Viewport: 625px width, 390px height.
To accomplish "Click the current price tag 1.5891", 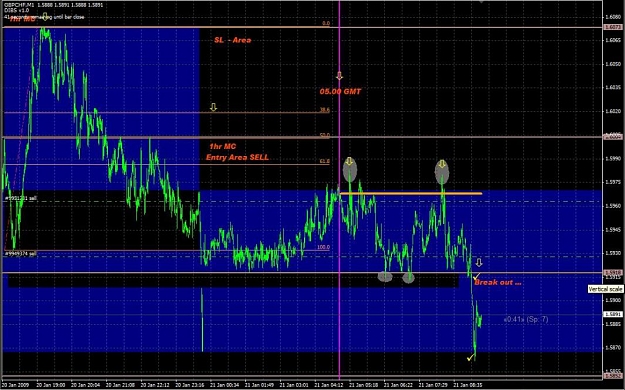I will tap(613, 314).
